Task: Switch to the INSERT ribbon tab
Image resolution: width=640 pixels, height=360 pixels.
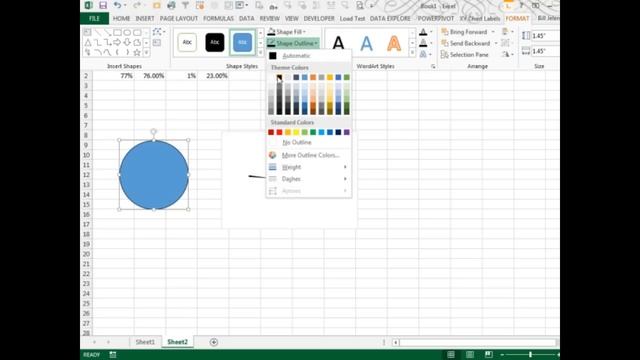Action: coord(145,18)
